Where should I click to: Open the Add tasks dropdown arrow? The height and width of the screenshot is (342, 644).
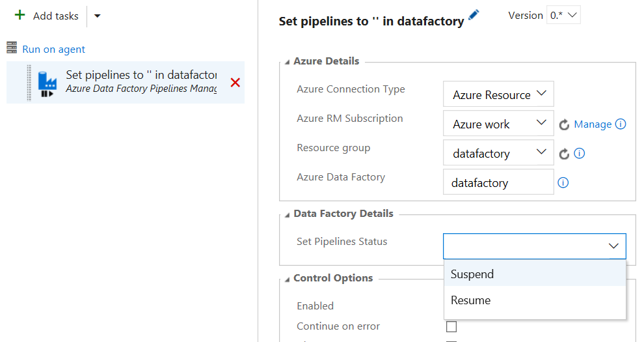coord(97,16)
